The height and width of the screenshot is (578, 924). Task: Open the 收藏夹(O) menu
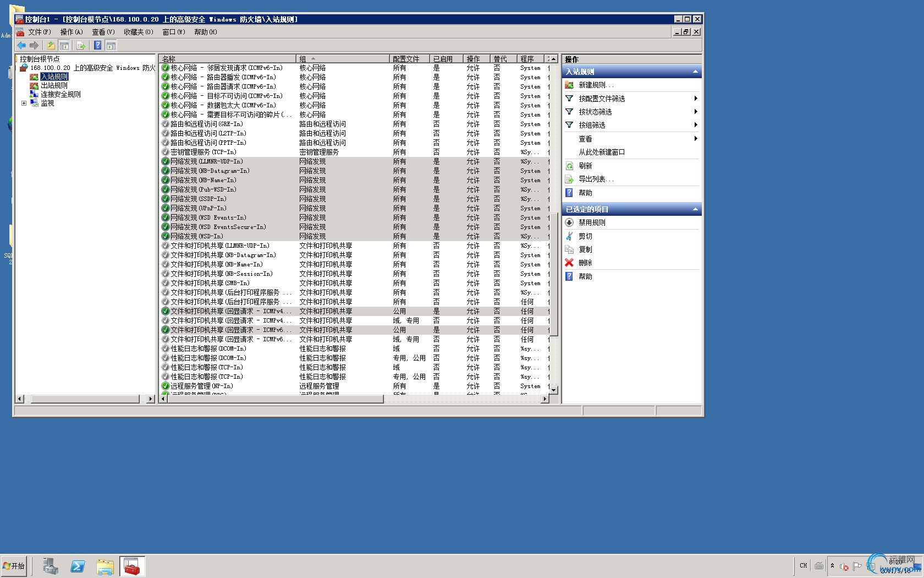tap(139, 32)
